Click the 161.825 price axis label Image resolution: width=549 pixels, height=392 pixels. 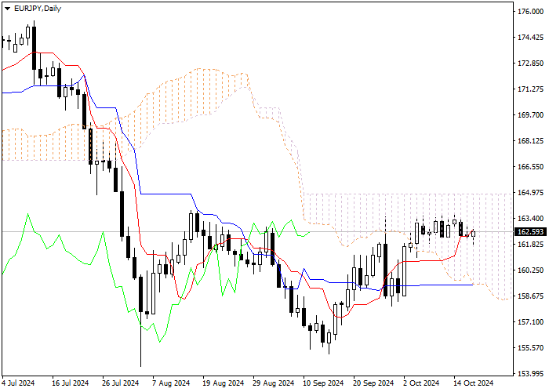(530, 245)
